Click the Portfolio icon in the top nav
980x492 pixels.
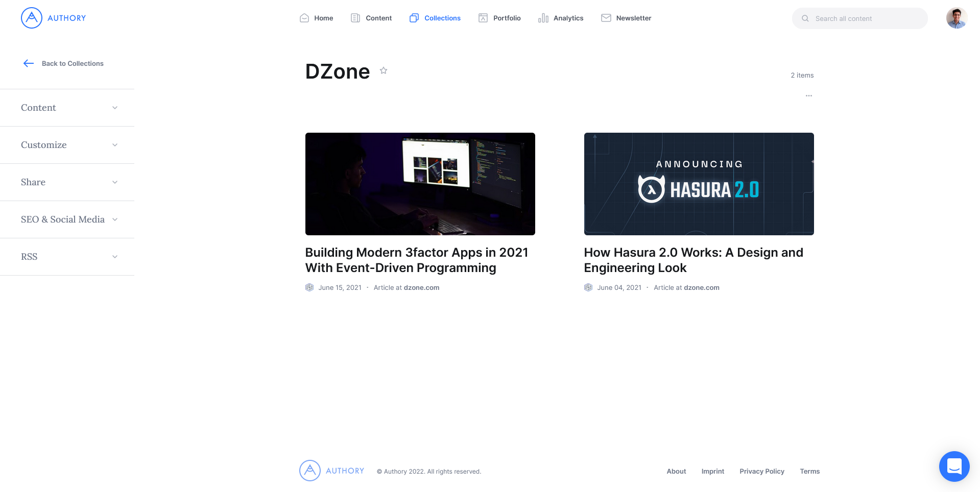pyautogui.click(x=483, y=18)
